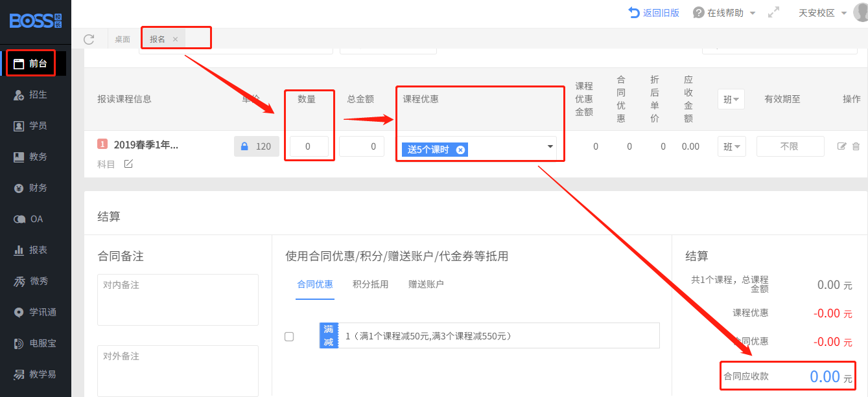
Task: Click the 合同应收款 amount 0.00
Action: coord(825,376)
